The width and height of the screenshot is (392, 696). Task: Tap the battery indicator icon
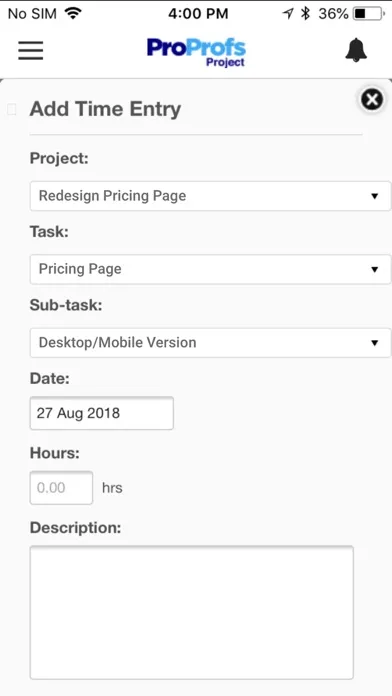[x=369, y=14]
